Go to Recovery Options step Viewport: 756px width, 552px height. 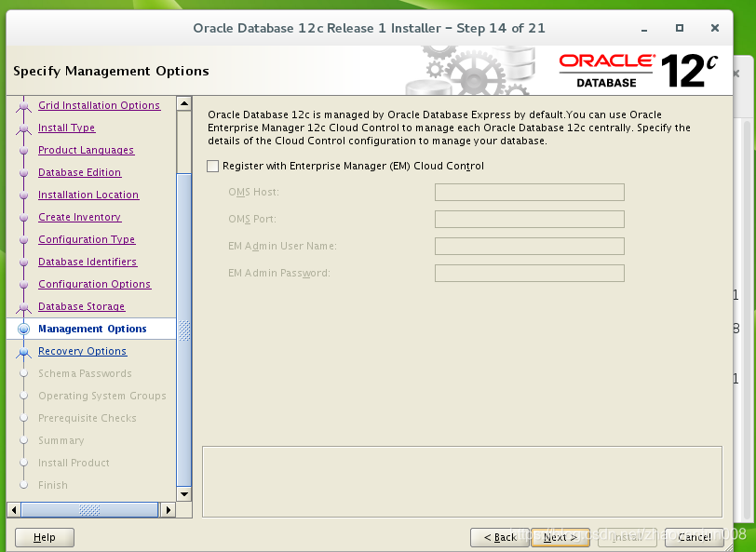82,351
